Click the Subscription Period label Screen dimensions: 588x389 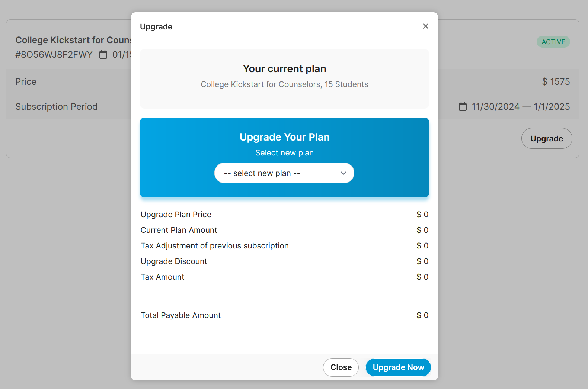click(x=57, y=107)
